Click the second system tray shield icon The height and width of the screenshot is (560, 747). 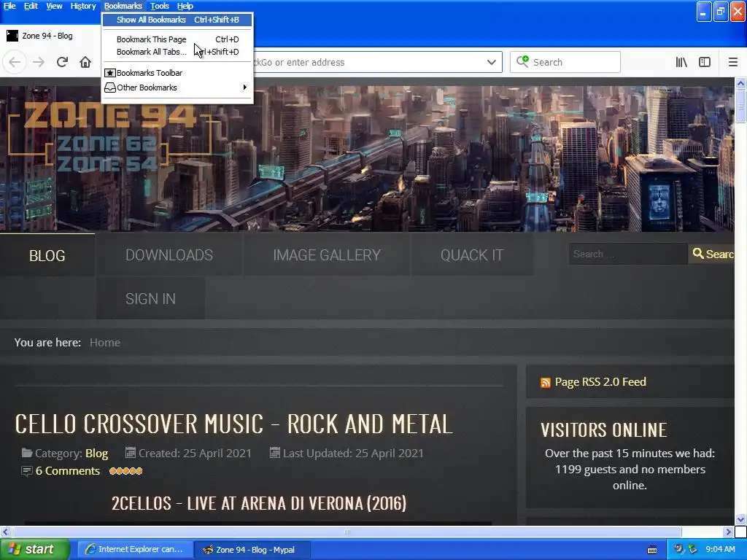[x=692, y=549]
